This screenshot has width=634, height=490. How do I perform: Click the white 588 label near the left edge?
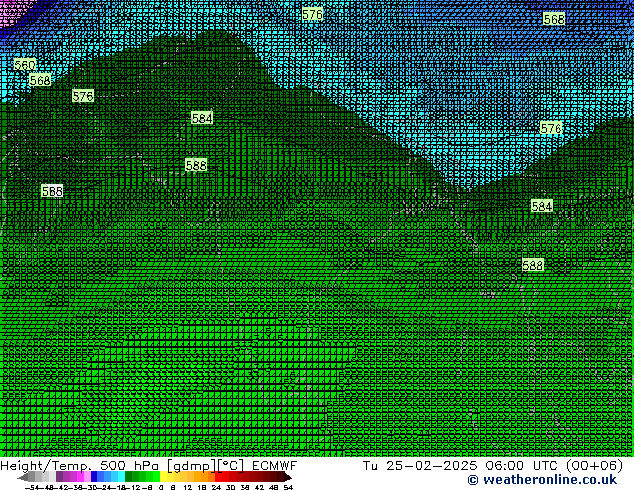[52, 191]
